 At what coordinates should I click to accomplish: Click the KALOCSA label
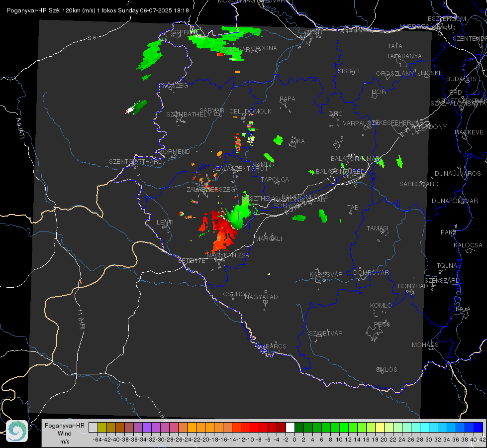(468, 245)
